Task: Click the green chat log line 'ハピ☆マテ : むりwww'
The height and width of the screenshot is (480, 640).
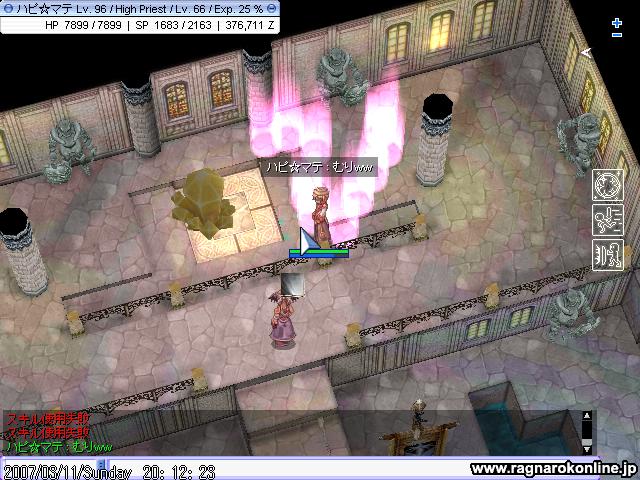Action: pyautogui.click(x=60, y=447)
